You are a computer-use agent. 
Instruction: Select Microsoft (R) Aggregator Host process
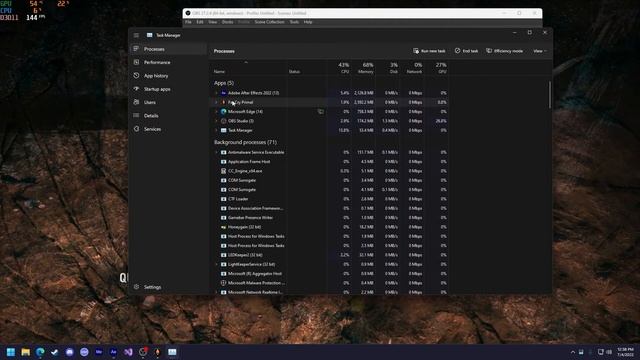coord(330,274)
